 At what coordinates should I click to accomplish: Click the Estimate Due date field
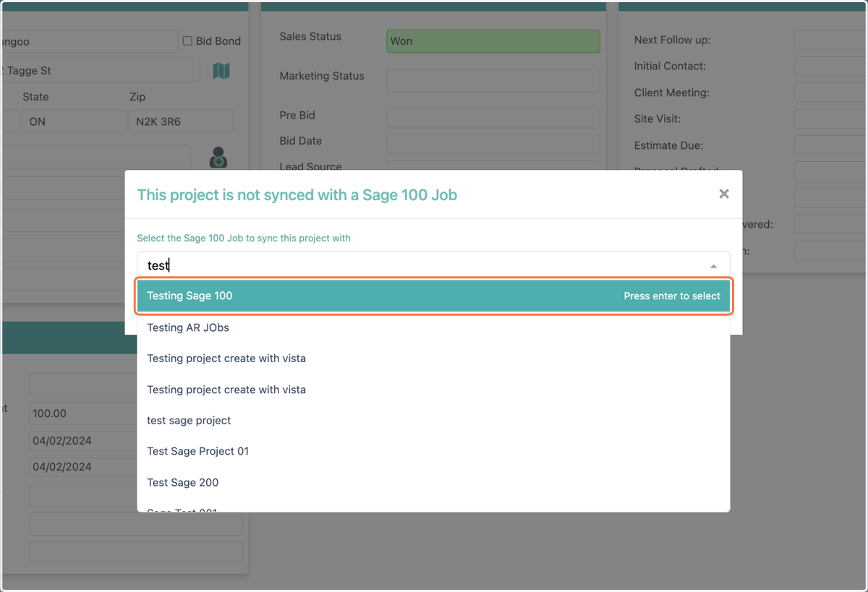[830, 145]
